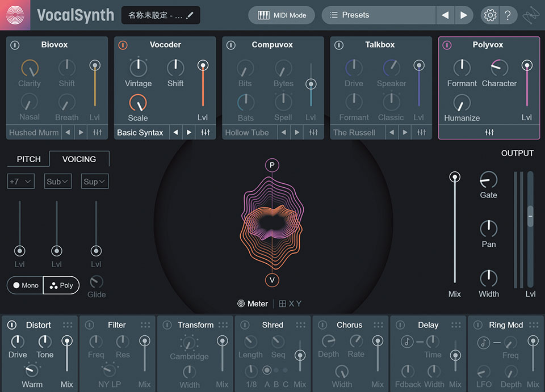
Task: Open Compuvox advanced settings sliders icon
Action: [x=313, y=132]
